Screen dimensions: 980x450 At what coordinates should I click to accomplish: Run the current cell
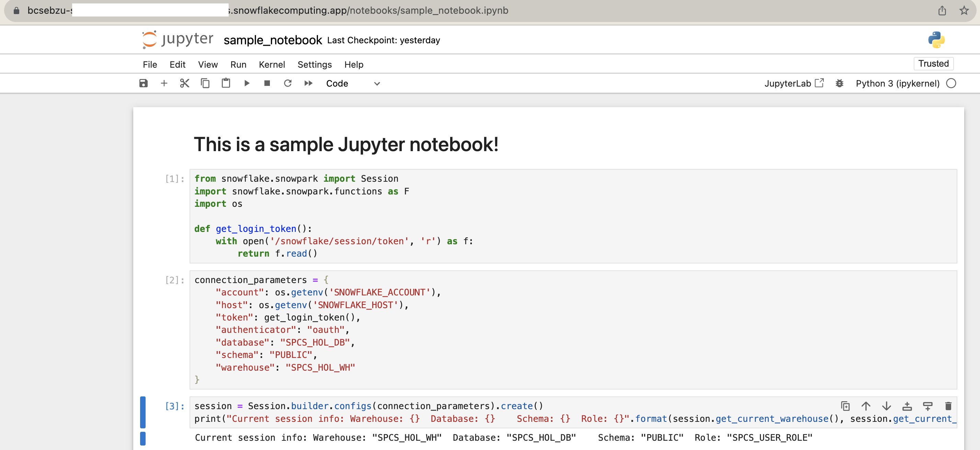pos(247,83)
